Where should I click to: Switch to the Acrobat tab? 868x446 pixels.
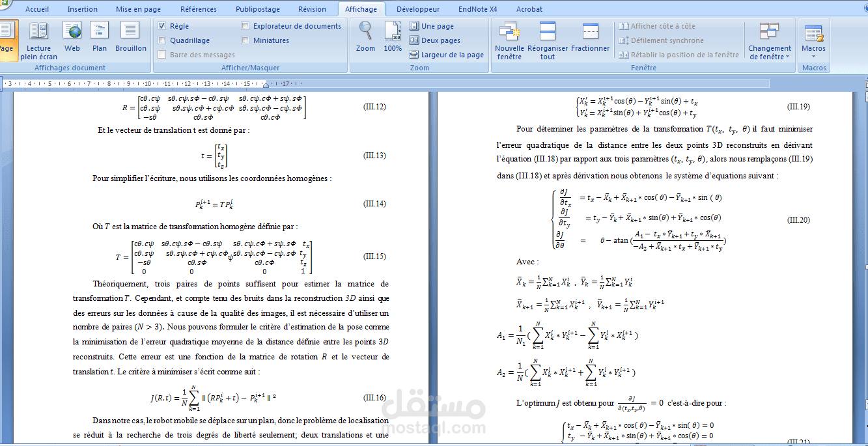529,9
